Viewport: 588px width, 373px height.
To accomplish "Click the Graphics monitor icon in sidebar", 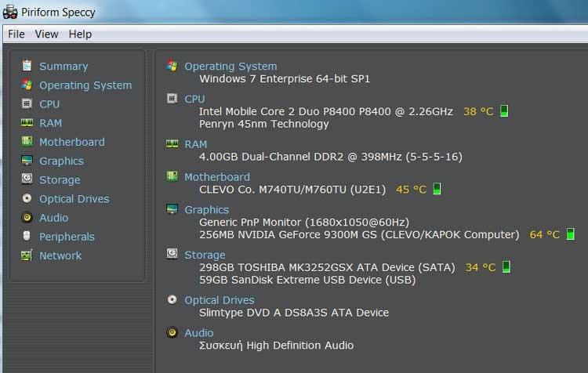I will point(27,161).
